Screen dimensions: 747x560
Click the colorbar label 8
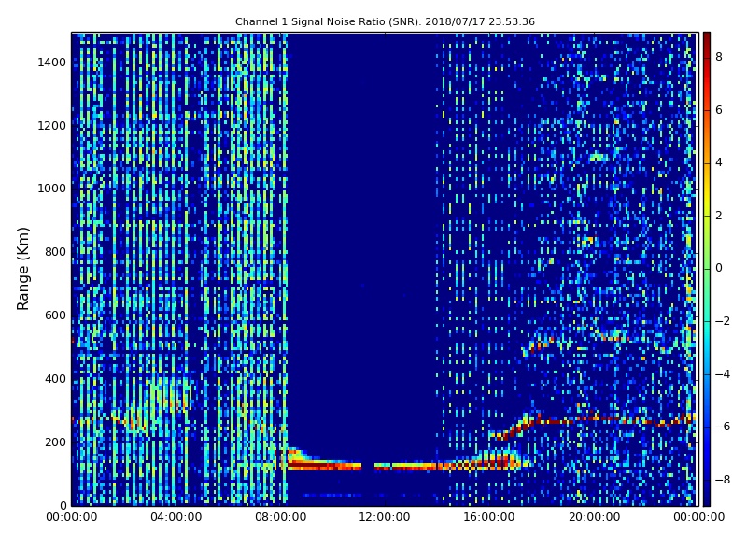[x=719, y=57]
